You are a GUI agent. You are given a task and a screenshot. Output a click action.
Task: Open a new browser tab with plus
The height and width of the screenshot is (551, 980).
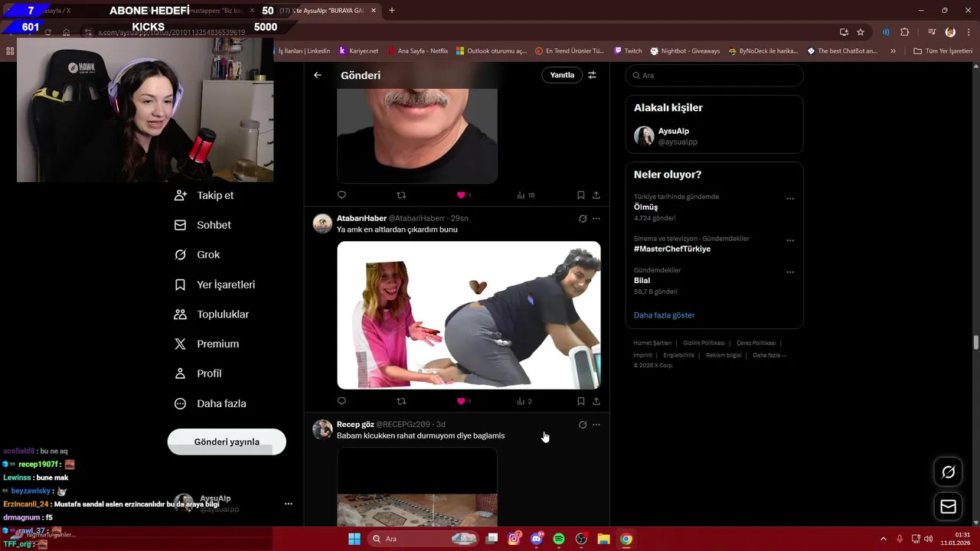[x=391, y=11]
